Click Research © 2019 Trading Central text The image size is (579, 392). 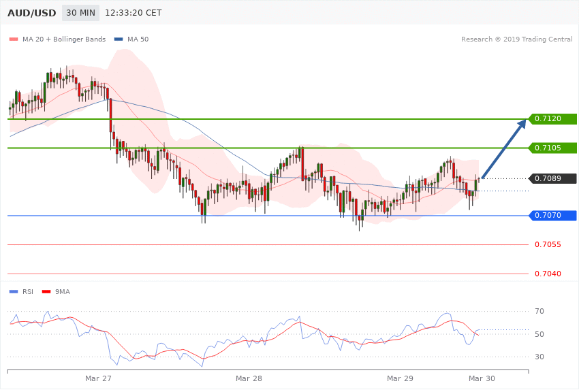(x=517, y=39)
